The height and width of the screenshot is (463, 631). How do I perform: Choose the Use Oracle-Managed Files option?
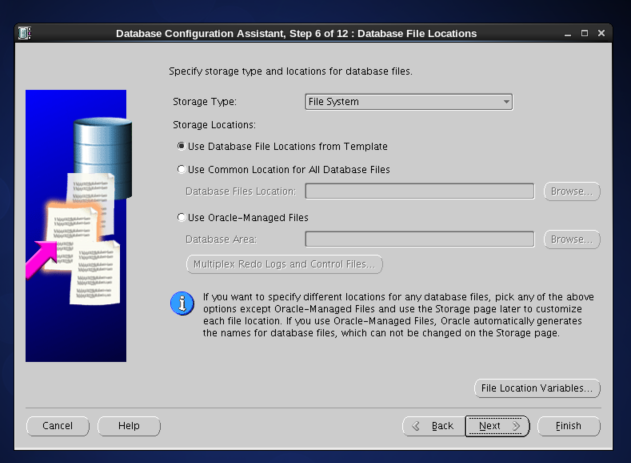coord(181,217)
